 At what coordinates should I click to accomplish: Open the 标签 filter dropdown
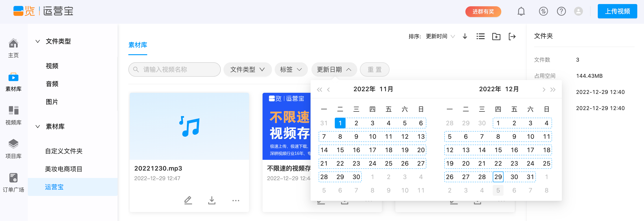click(291, 69)
